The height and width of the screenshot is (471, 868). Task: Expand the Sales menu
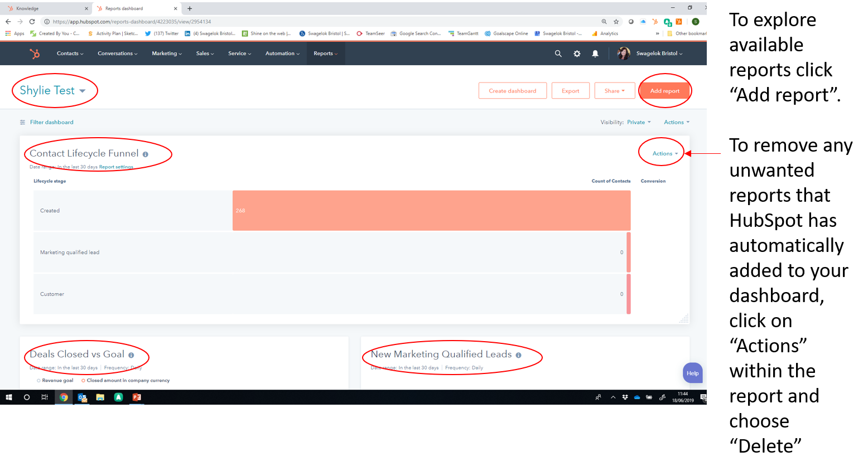point(205,54)
